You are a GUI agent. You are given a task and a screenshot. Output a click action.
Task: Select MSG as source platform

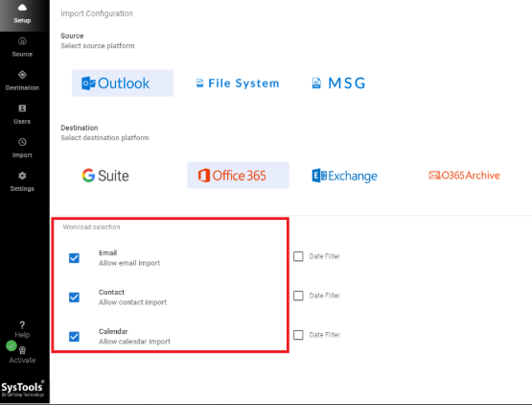338,83
